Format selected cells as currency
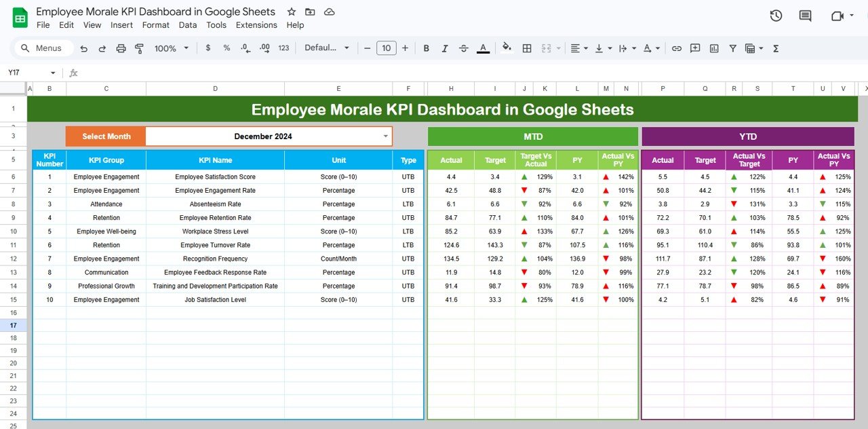Screen dimensions: 868x429 (208, 48)
